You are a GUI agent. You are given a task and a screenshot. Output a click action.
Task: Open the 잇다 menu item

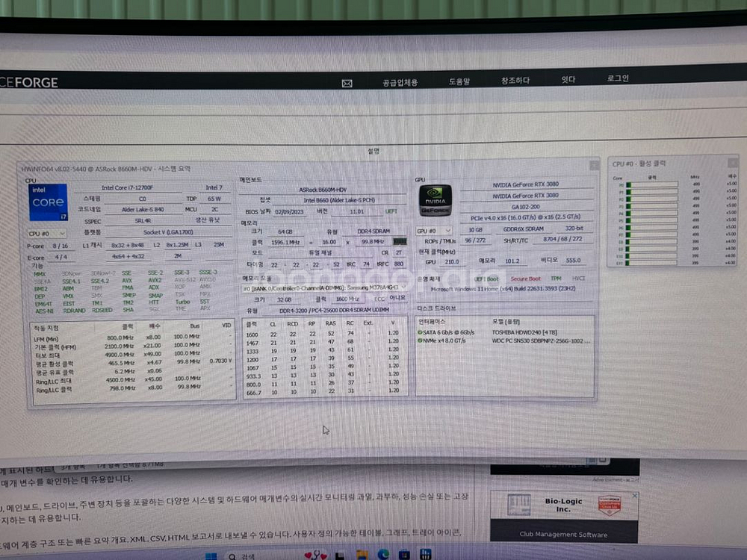pos(568,80)
